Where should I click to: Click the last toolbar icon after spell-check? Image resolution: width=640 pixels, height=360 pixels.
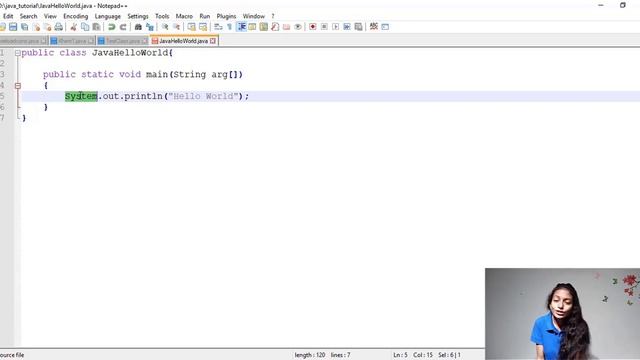point(385,27)
